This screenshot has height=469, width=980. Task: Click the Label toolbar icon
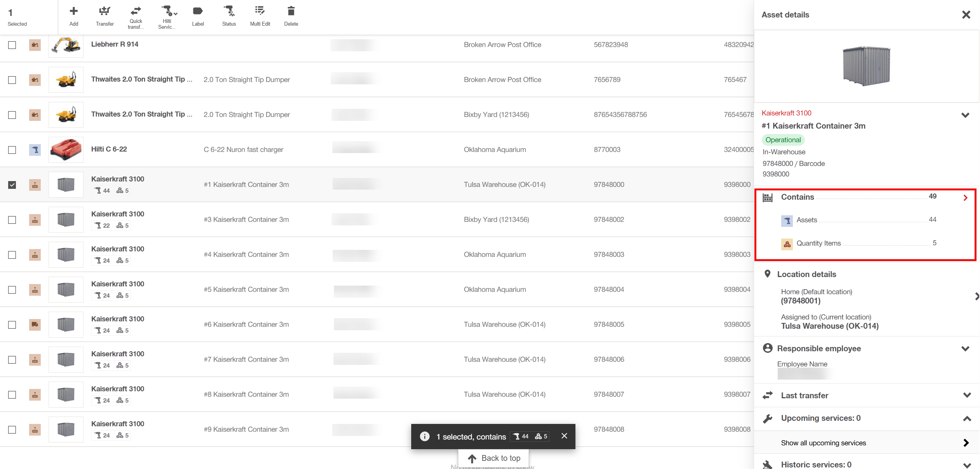[x=198, y=16]
